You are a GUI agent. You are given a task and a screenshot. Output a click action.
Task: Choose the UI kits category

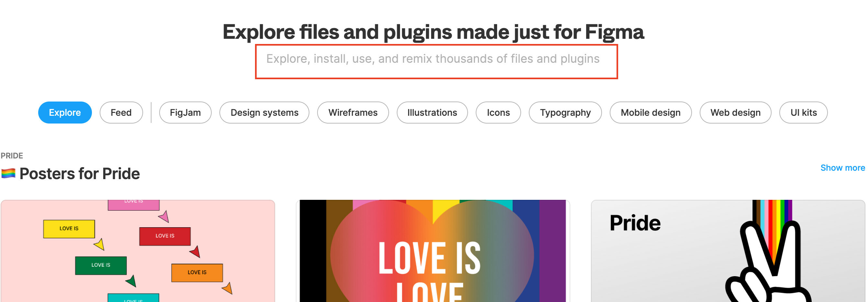803,113
